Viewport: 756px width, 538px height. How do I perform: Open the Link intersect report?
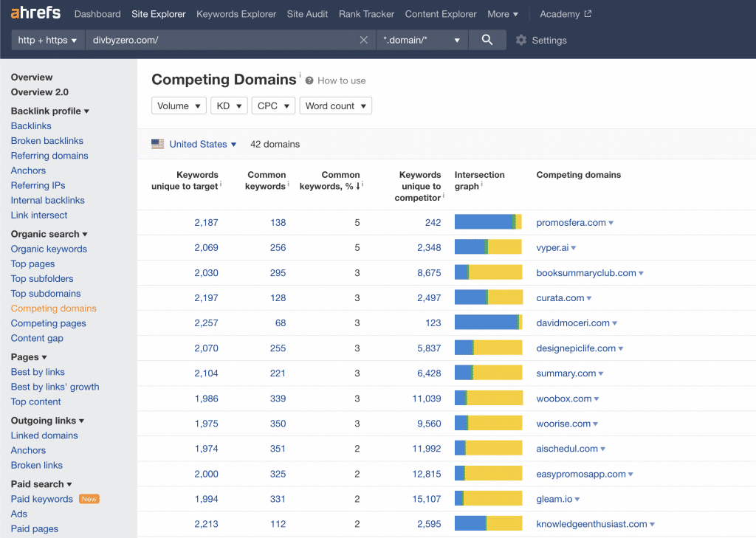[39, 215]
